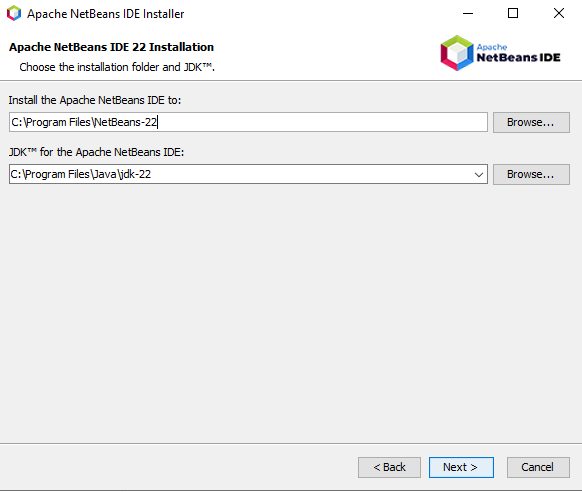The height and width of the screenshot is (492, 582).
Task: Proceed with the Next button
Action: click(x=461, y=468)
